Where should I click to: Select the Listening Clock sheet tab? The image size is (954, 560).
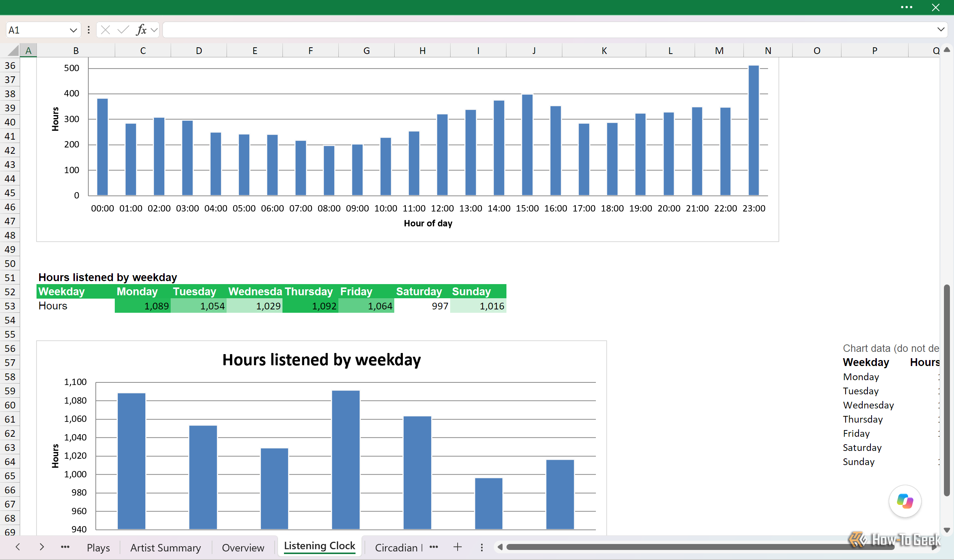click(x=319, y=546)
